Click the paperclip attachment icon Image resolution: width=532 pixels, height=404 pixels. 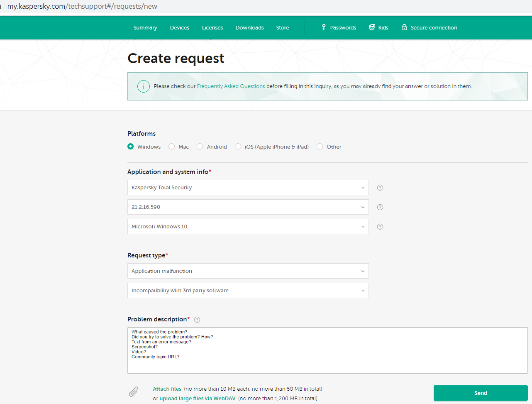click(x=134, y=392)
